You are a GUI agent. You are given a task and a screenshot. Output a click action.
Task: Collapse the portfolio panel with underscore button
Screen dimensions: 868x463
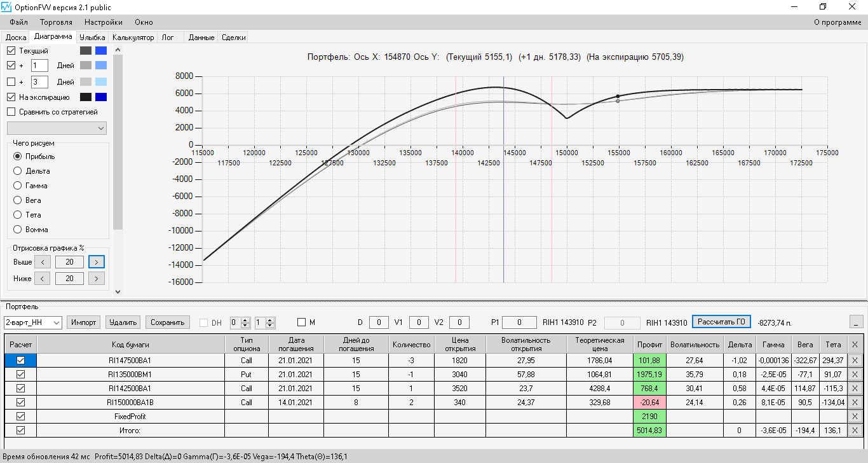point(857,322)
